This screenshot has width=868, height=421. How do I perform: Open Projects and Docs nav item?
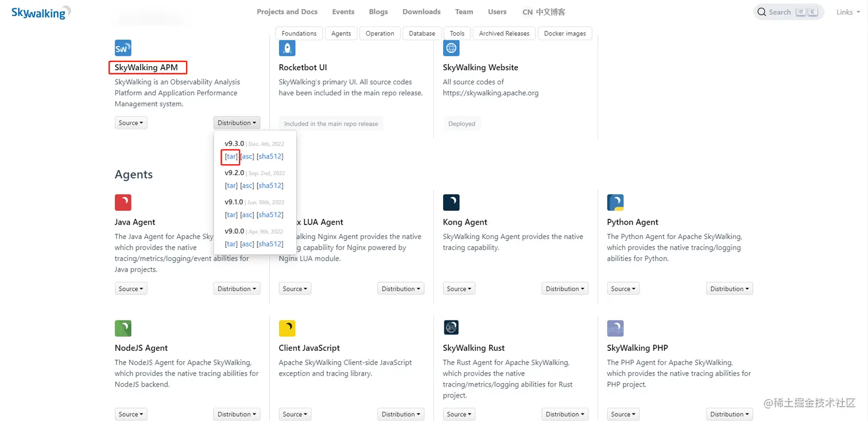[x=287, y=11]
